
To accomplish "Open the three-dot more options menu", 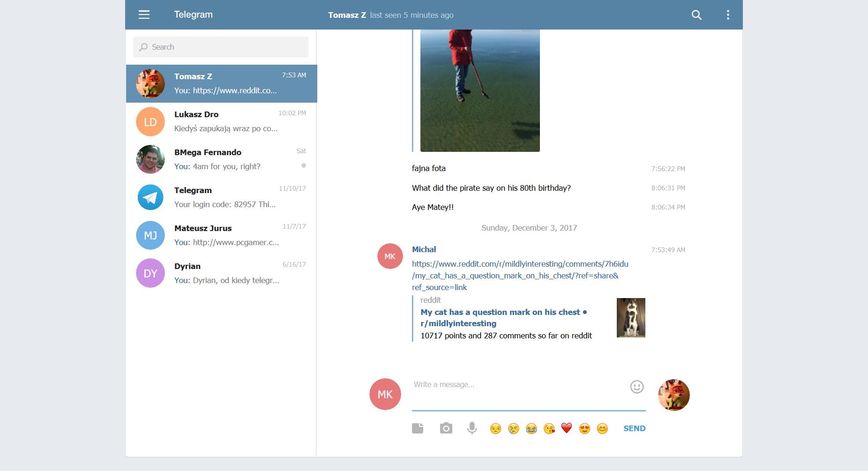I will (x=727, y=15).
